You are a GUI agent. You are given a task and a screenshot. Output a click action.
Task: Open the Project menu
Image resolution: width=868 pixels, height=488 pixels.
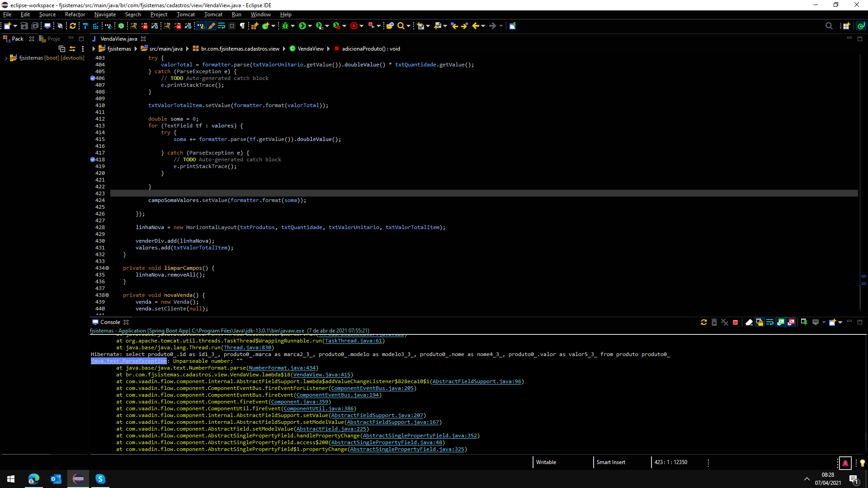[159, 14]
